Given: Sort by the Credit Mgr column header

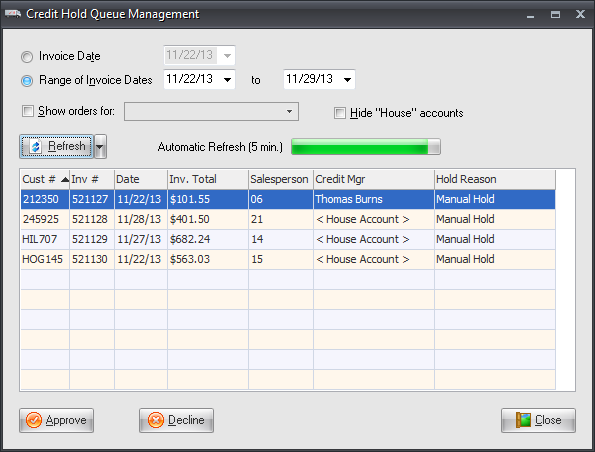Looking at the screenshot, I should [374, 179].
